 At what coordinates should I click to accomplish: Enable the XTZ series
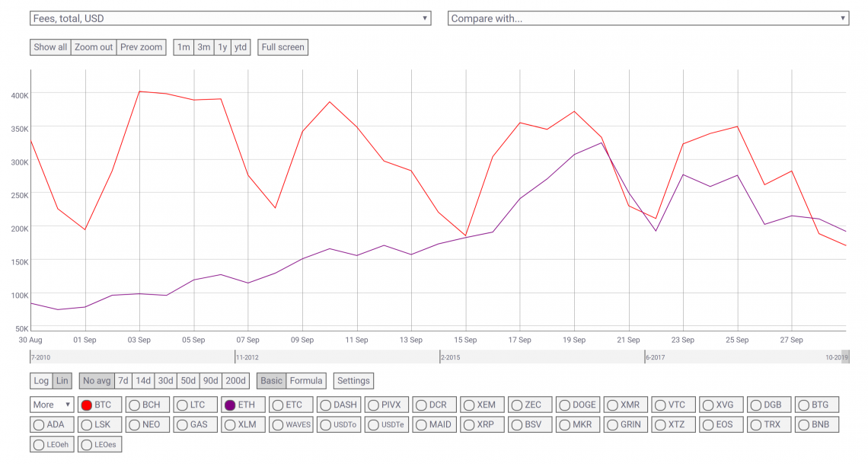[x=673, y=424]
